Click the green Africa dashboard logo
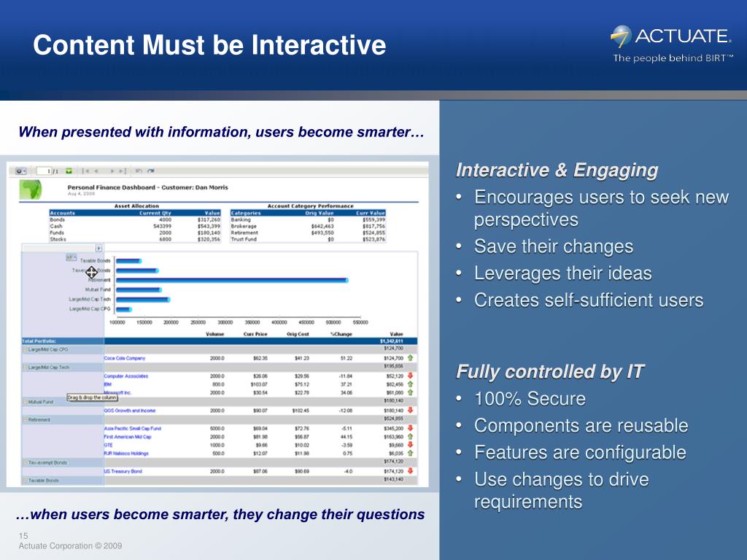Viewport: 747px width, 560px height. point(30,190)
